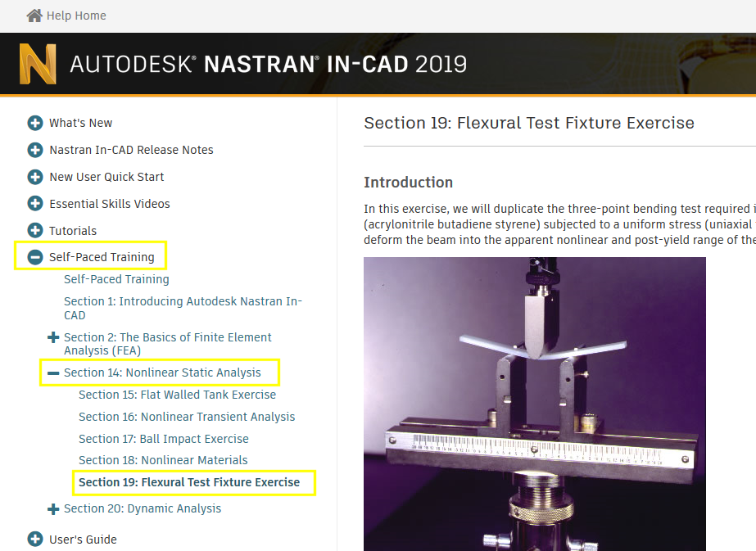756x551 pixels.
Task: Expand the Essential Skills Videos section
Action: (34, 203)
